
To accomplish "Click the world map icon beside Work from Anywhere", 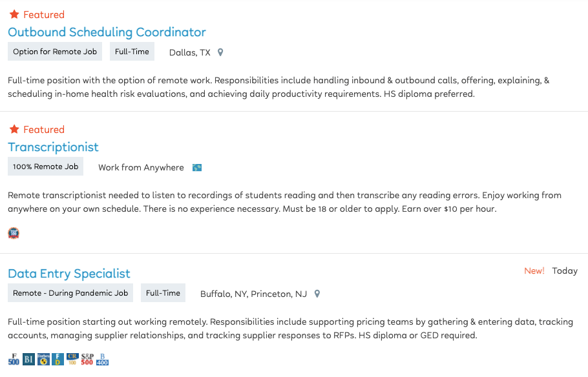I will click(197, 167).
